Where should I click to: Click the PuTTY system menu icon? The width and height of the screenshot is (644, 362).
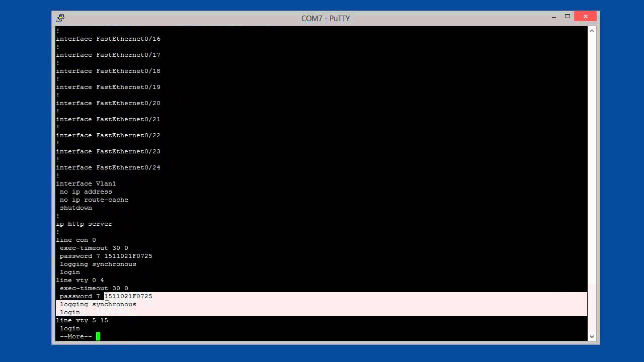tap(60, 18)
